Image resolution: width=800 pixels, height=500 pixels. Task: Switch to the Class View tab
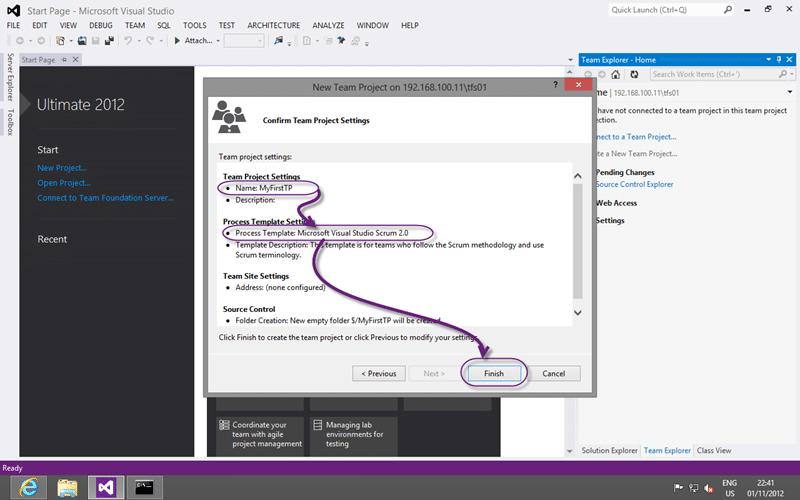714,451
